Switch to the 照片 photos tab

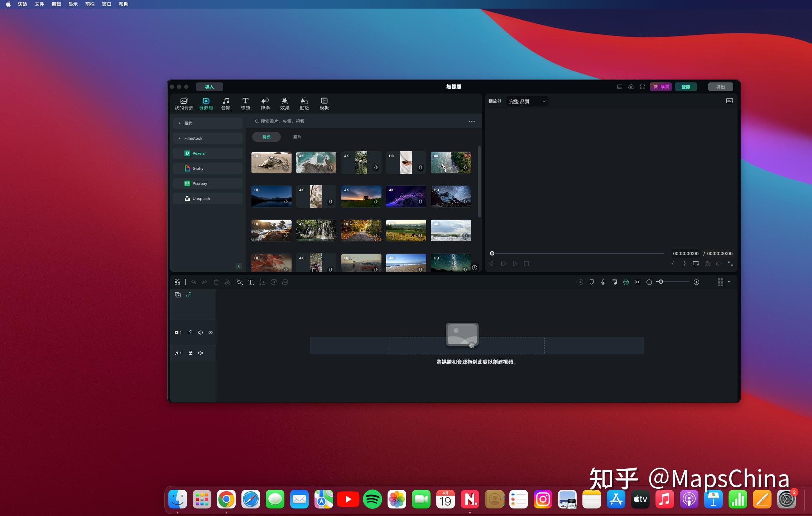tap(297, 137)
